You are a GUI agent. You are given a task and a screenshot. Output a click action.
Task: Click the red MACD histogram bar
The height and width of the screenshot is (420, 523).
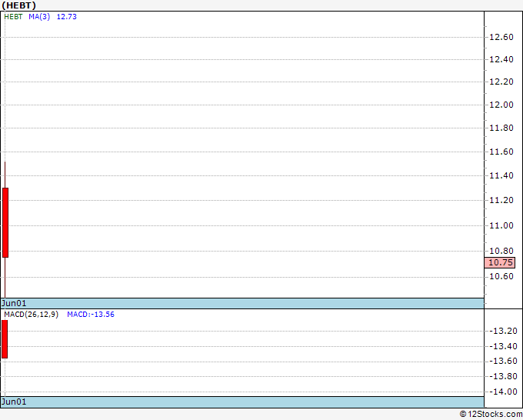[x=5, y=339]
